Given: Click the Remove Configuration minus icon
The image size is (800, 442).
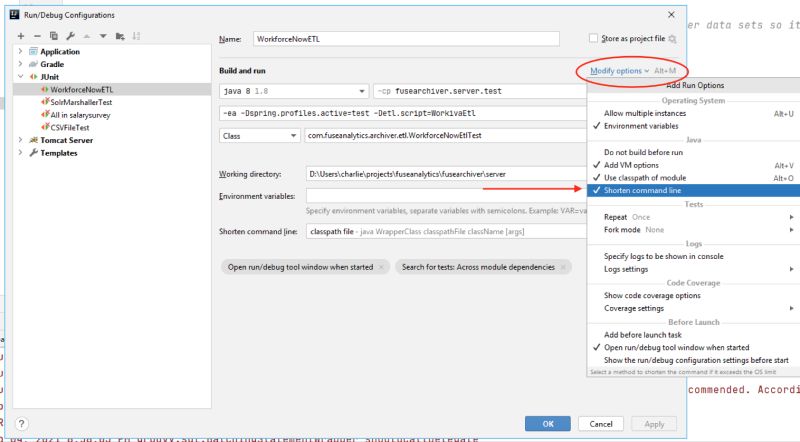Looking at the screenshot, I should (x=37, y=36).
